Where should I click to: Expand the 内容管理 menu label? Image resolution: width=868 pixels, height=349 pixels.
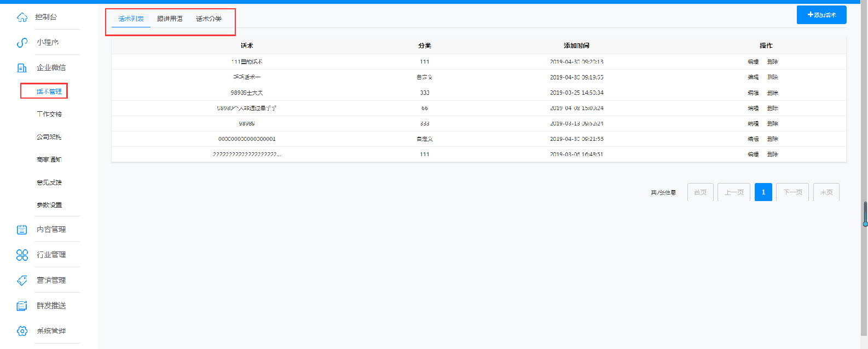coord(51,229)
